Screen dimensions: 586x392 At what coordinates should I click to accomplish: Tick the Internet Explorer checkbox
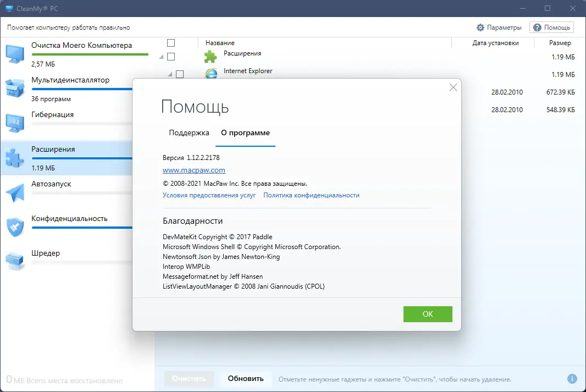(x=179, y=74)
